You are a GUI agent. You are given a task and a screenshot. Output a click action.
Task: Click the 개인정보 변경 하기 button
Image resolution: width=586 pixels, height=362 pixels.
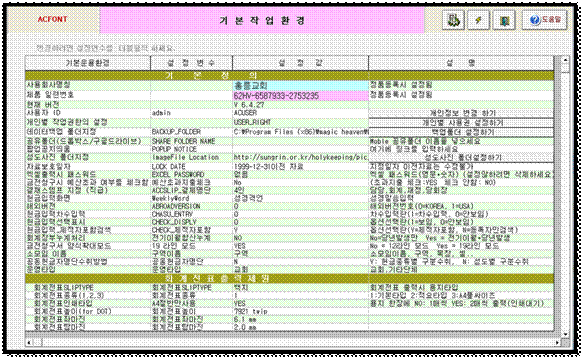coord(461,113)
